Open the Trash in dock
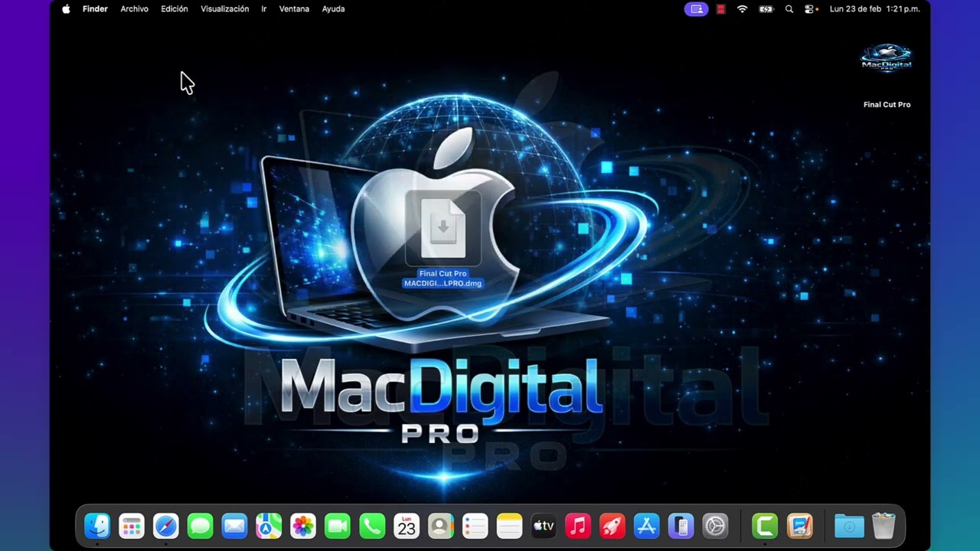The image size is (980, 551). [x=884, y=526]
